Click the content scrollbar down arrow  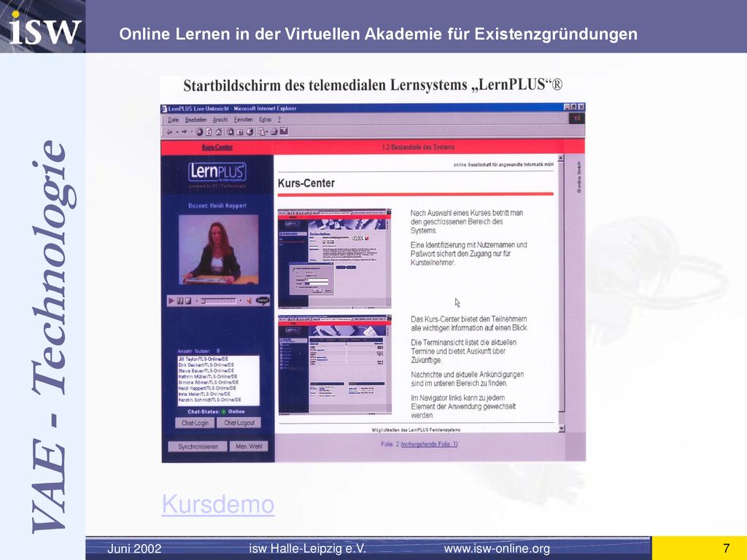[561, 429]
